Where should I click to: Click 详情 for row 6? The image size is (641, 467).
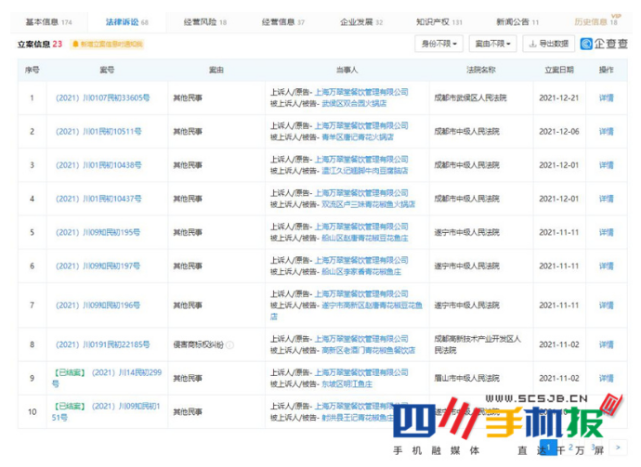606,266
